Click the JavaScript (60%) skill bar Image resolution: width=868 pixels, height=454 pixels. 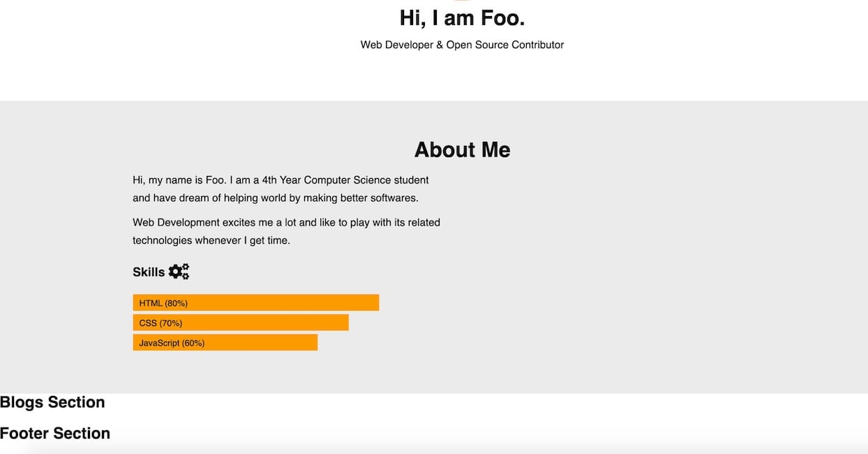(x=225, y=343)
